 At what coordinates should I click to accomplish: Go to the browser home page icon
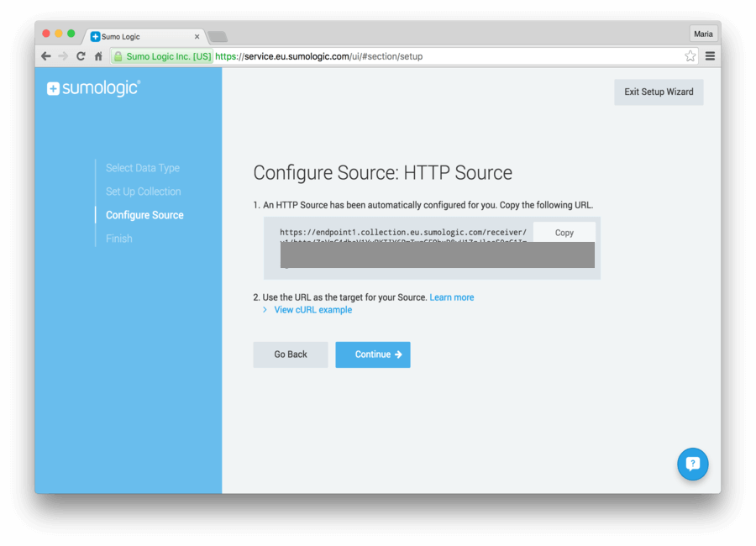coord(98,56)
